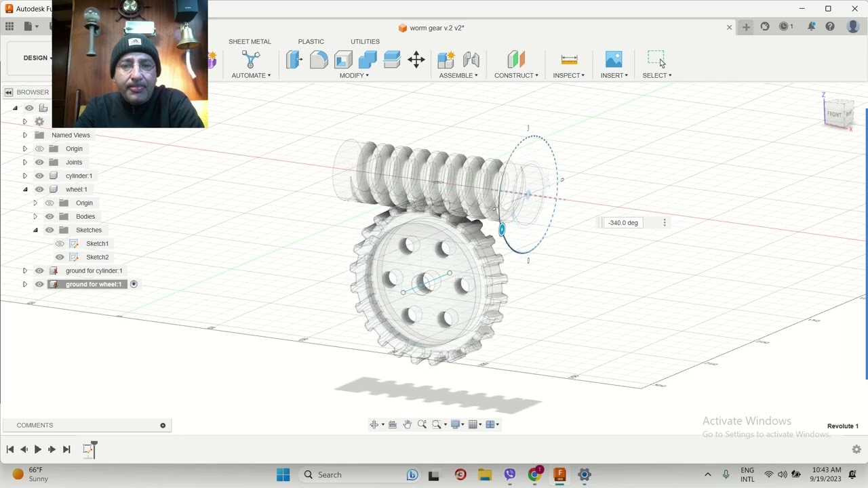This screenshot has width=868, height=488.
Task: Select the Fillet modify tool
Action: (x=319, y=60)
